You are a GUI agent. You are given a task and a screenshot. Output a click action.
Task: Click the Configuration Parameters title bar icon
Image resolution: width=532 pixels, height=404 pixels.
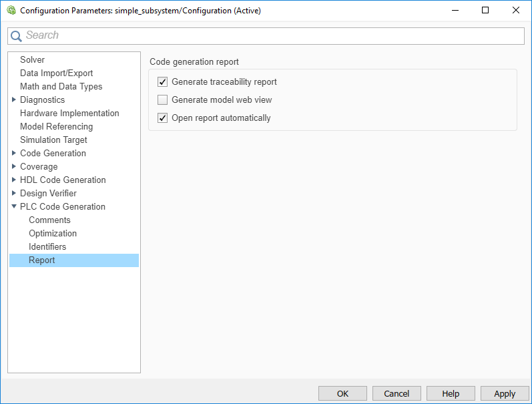(x=11, y=11)
